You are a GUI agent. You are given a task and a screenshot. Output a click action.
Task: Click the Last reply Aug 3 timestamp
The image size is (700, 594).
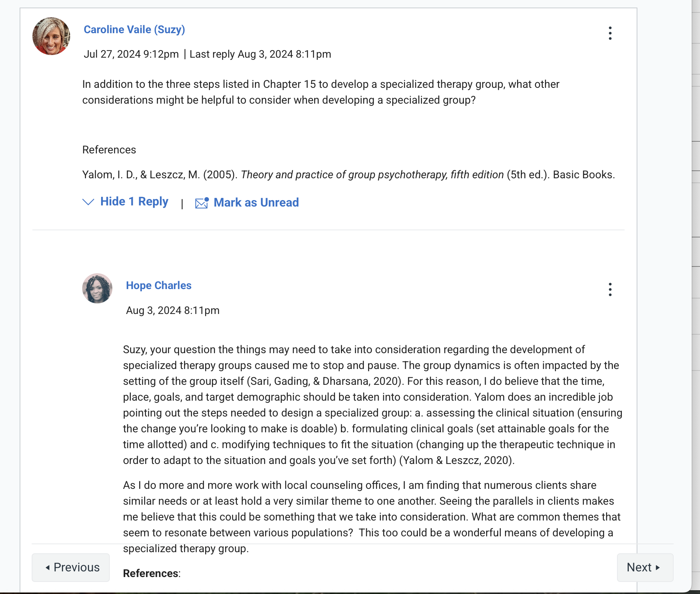coord(260,54)
